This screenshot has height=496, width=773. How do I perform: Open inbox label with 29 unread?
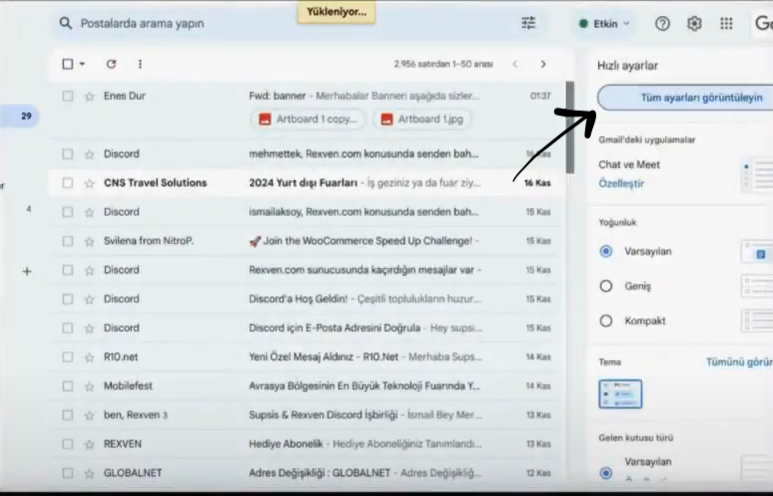coord(20,116)
